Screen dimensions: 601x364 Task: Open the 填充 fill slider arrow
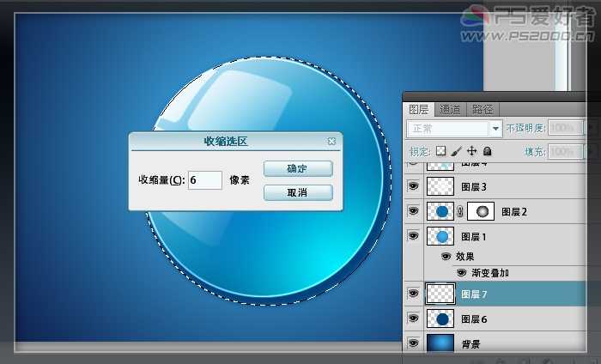pos(592,151)
